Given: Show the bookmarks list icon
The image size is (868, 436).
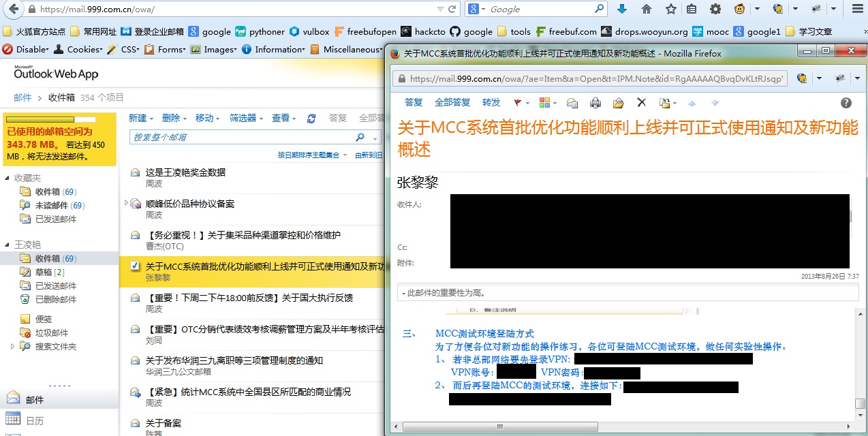Looking at the screenshot, I should pyautogui.click(x=692, y=10).
